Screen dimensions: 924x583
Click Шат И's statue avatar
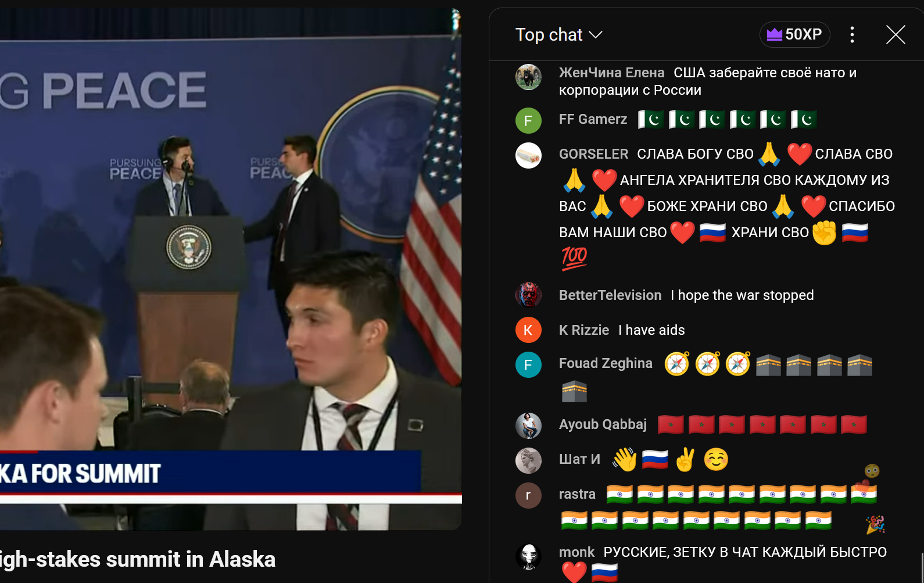coord(528,460)
